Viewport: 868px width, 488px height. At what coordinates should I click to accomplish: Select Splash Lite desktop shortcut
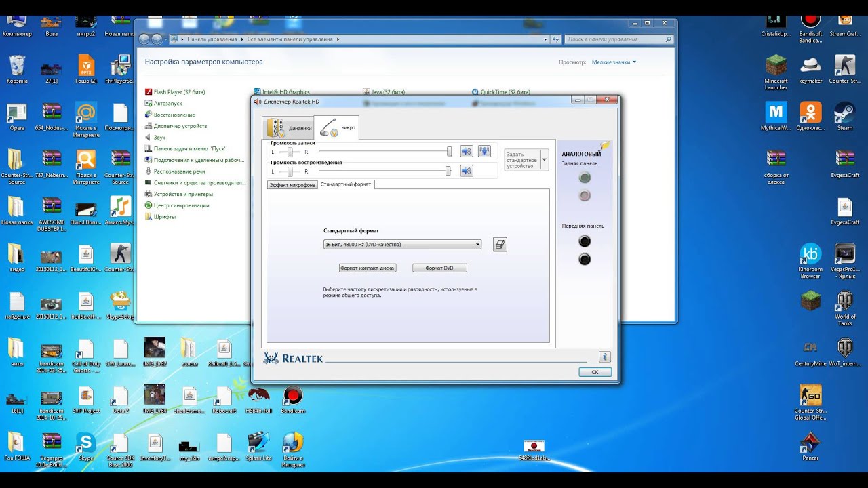pyautogui.click(x=258, y=447)
